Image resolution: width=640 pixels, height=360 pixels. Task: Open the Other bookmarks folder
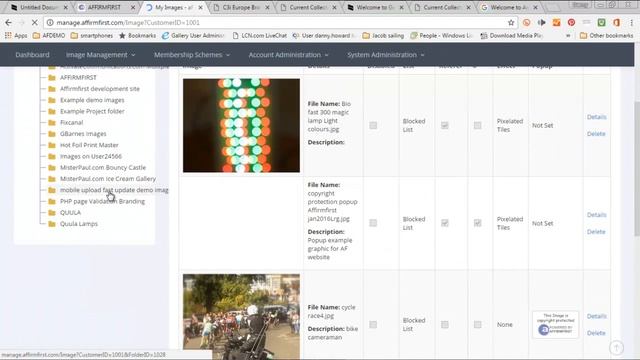pos(607,36)
